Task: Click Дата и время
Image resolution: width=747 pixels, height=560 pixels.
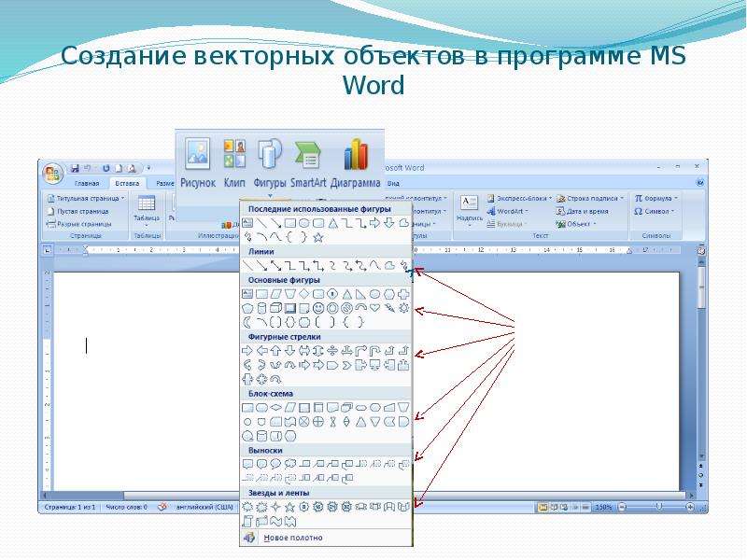Action: 582,211
